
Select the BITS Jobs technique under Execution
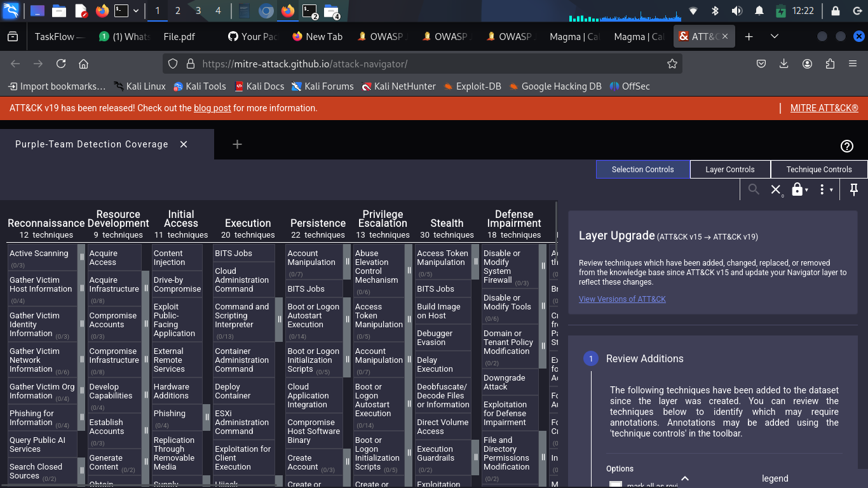244,253
